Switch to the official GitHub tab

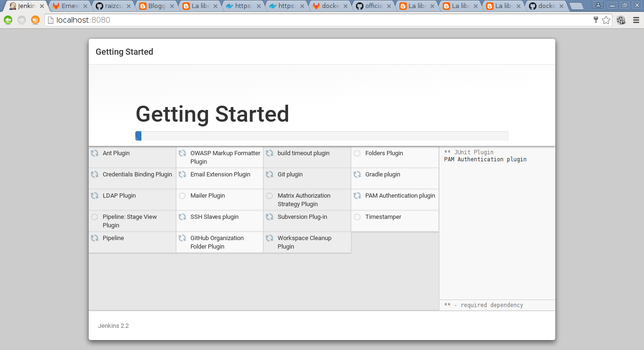372,6
